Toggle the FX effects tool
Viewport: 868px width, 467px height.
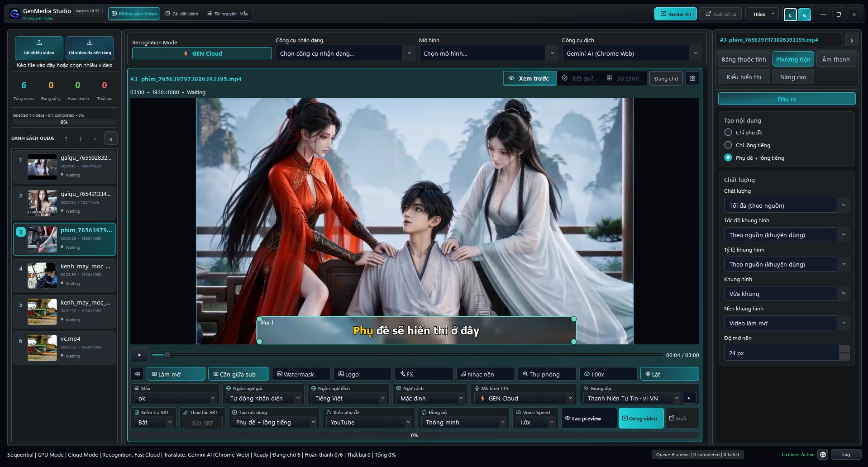pos(424,374)
